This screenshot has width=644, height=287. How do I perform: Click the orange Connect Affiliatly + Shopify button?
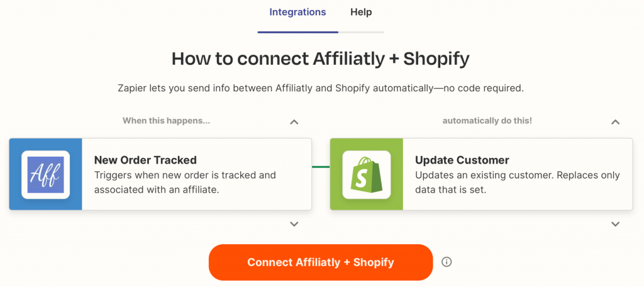click(321, 262)
